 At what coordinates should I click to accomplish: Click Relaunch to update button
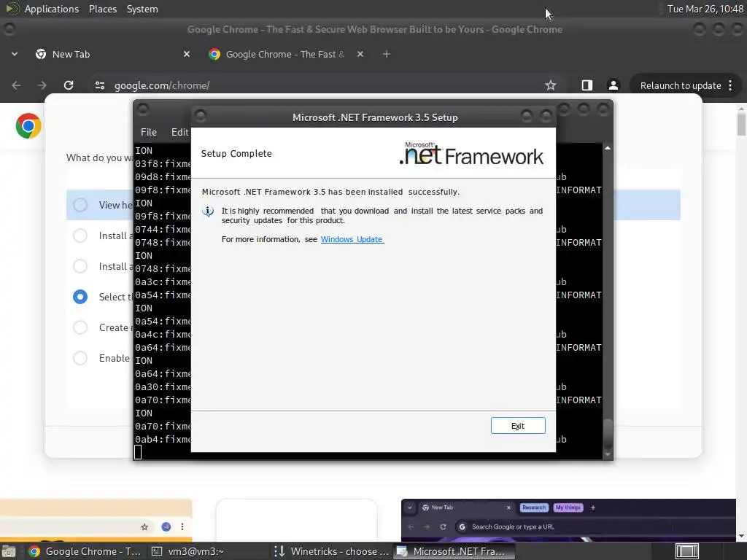[681, 86]
